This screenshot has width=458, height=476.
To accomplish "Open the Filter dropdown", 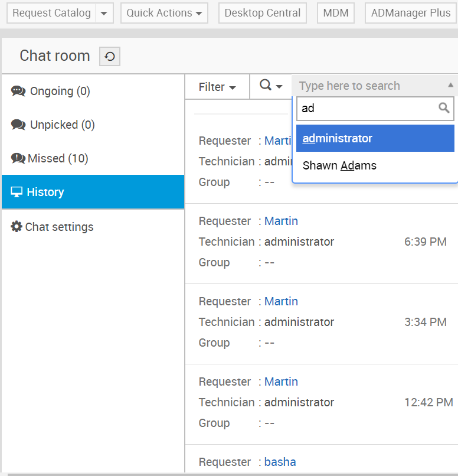I will point(217,87).
